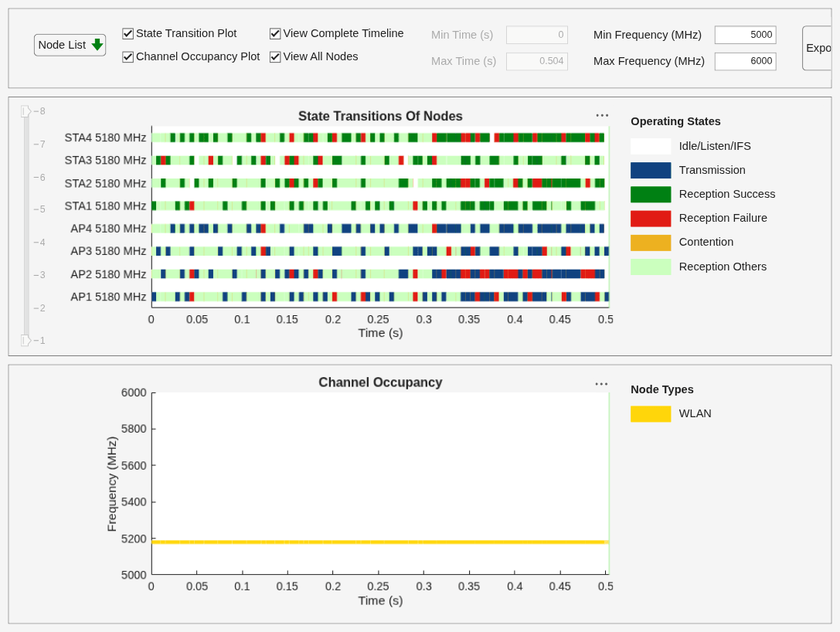Uncheck View All Nodes
Image resolution: width=840 pixels, height=632 pixels.
(275, 56)
